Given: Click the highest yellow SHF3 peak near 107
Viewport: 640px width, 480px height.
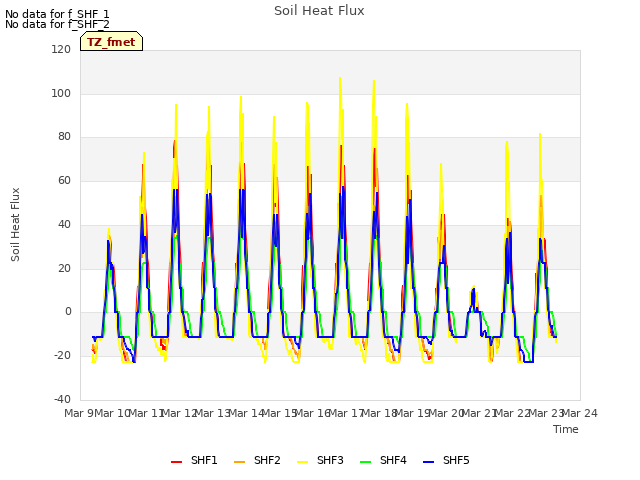Looking at the screenshot, I should pyautogui.click(x=340, y=78).
